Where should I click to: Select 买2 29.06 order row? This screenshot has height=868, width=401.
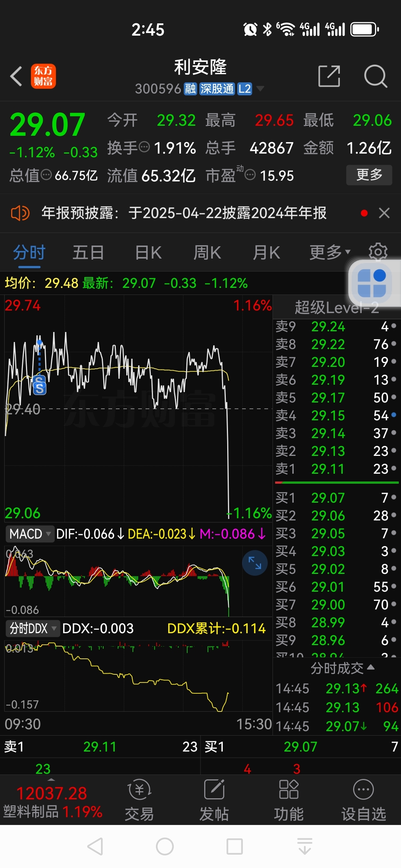(336, 516)
